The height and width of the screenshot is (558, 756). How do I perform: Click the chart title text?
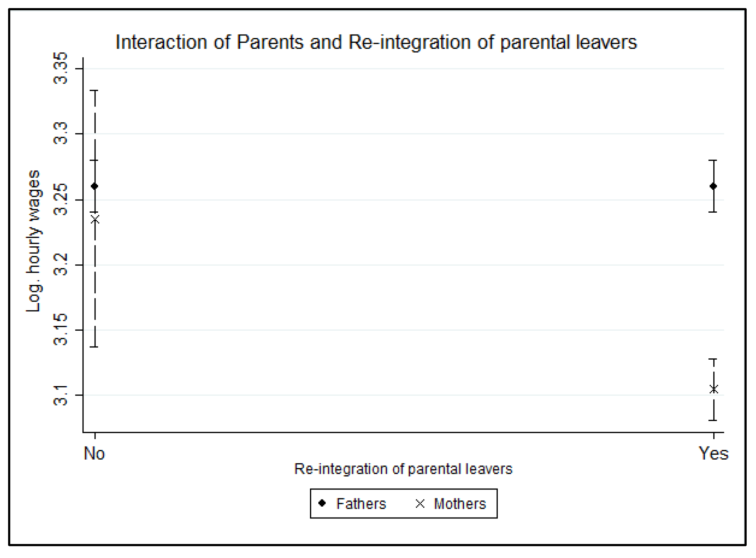(x=376, y=43)
